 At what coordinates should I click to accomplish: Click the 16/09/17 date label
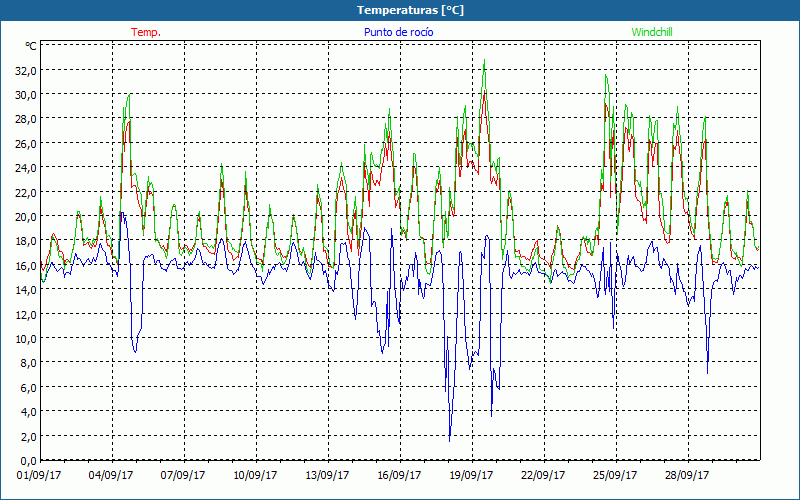coord(399,475)
